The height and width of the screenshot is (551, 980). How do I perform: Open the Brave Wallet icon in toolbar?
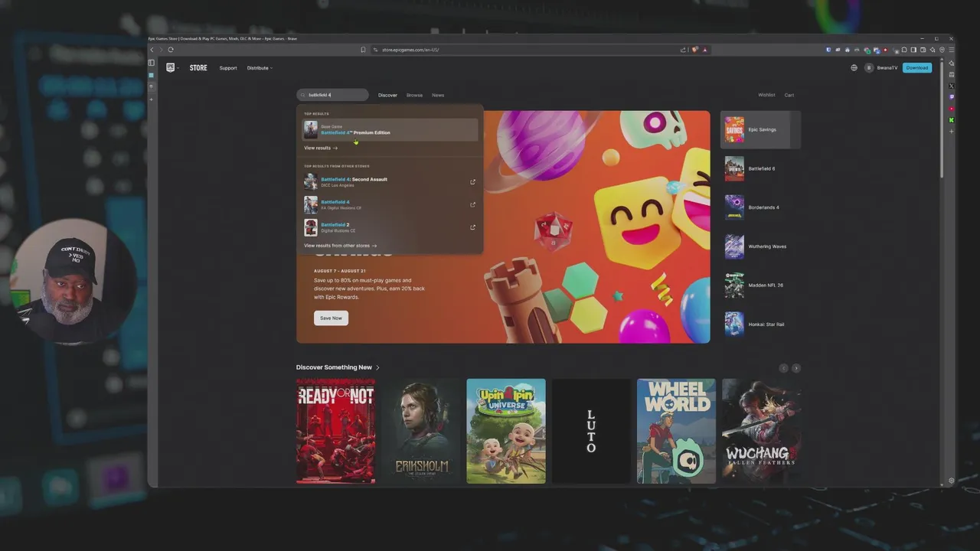923,50
